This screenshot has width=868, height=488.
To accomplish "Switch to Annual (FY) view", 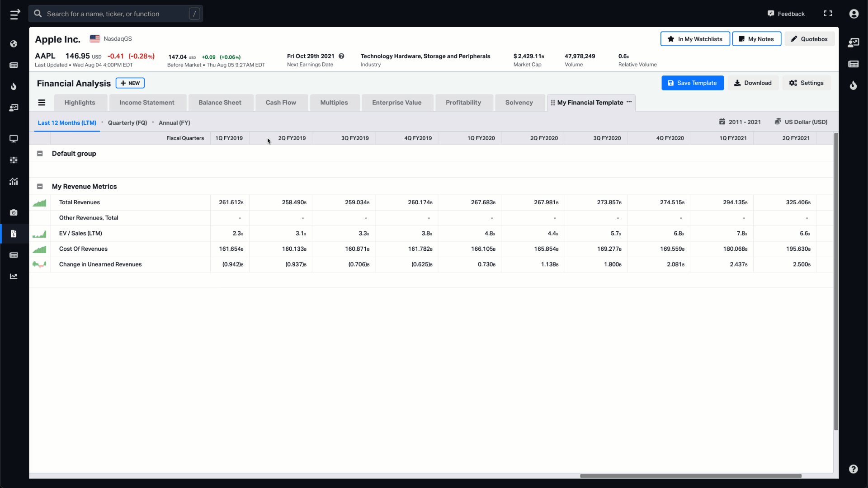I will tap(175, 123).
